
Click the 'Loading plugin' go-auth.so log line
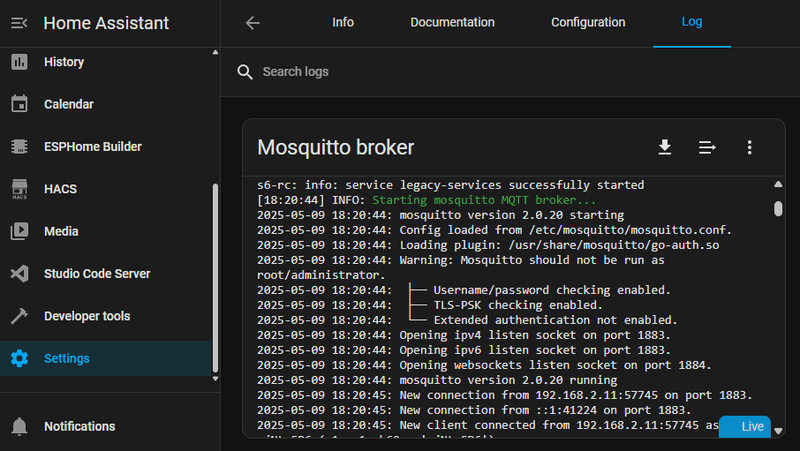(488, 245)
